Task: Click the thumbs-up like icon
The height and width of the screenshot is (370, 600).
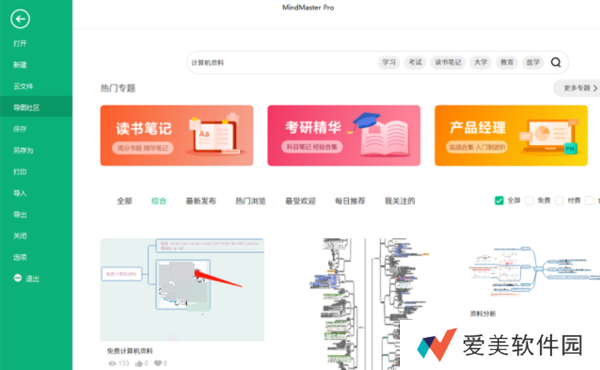Action: [139, 363]
